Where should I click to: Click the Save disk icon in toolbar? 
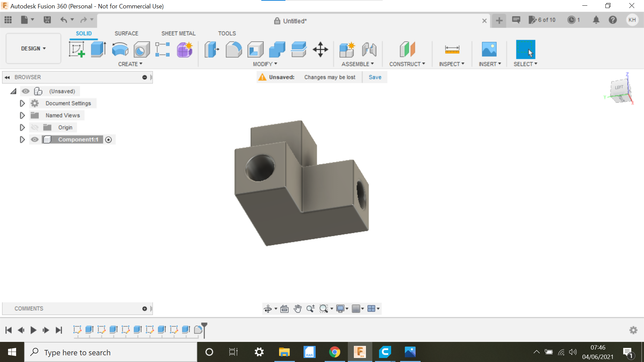click(x=47, y=20)
